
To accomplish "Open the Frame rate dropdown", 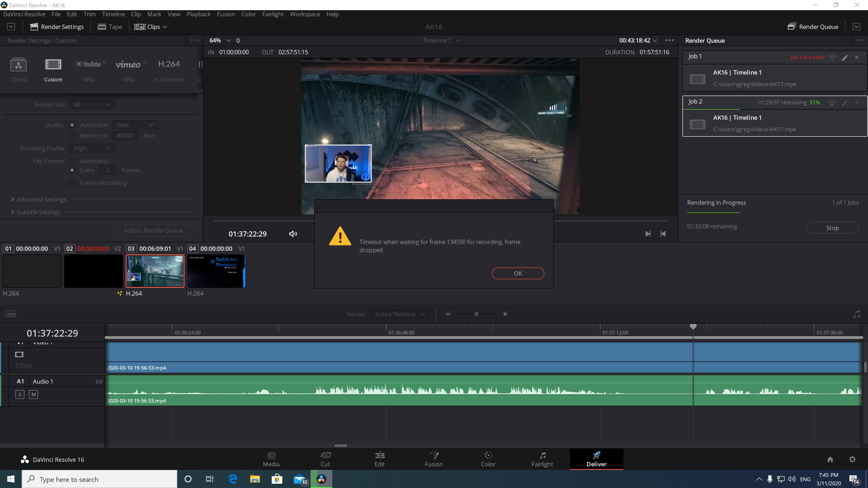I will pyautogui.click(x=92, y=105).
